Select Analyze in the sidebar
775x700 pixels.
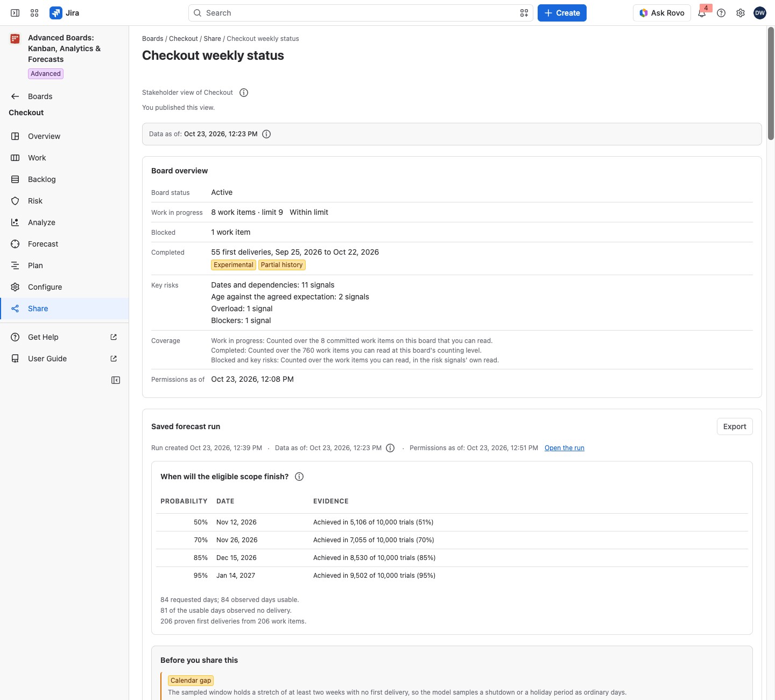[x=65, y=222]
